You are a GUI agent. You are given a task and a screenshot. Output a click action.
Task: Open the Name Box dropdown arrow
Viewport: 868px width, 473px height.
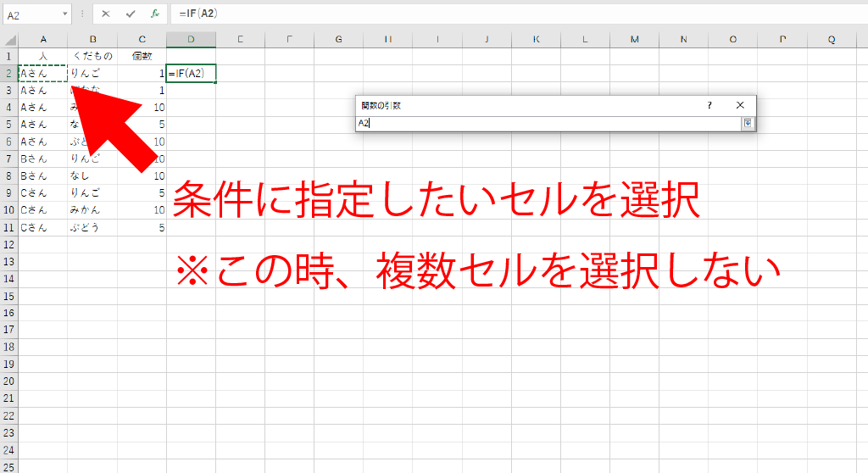pyautogui.click(x=65, y=14)
